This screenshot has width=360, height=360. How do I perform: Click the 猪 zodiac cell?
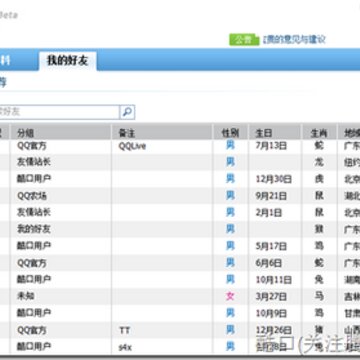click(x=319, y=330)
